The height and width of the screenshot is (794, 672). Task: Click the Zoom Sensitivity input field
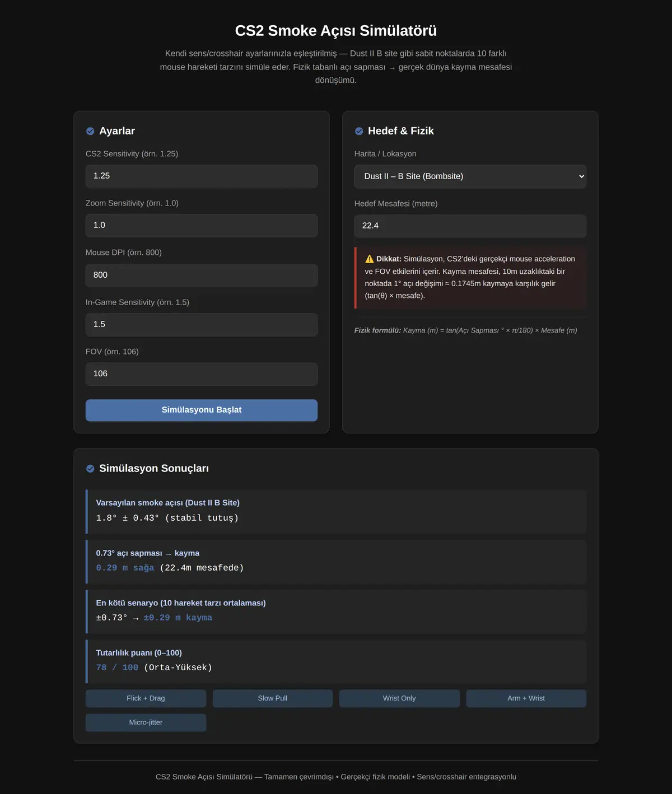pos(202,226)
